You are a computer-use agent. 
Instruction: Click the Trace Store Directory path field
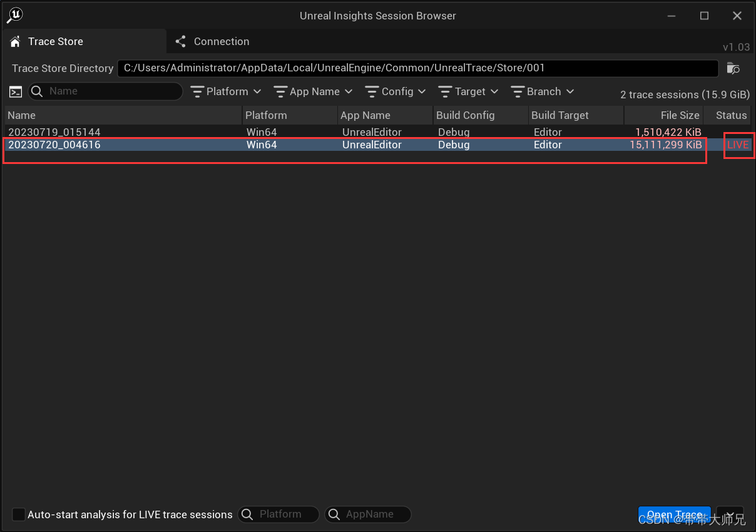(418, 68)
